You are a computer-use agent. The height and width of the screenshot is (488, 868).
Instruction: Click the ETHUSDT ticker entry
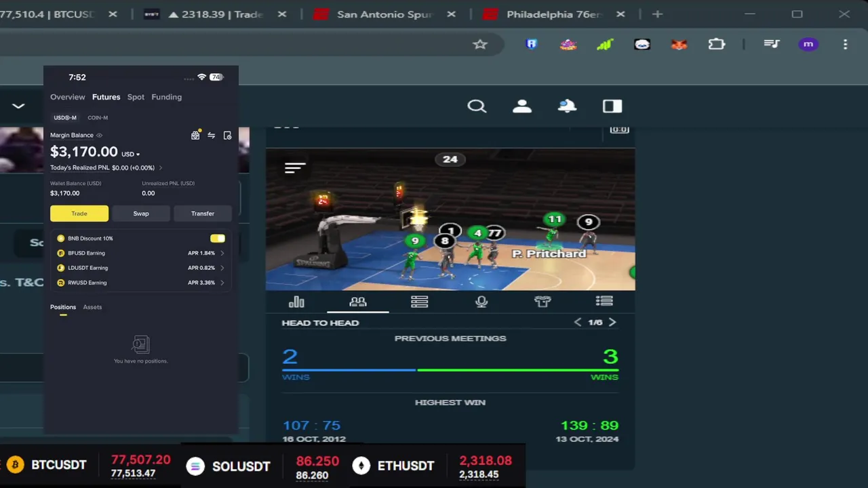[433, 466]
